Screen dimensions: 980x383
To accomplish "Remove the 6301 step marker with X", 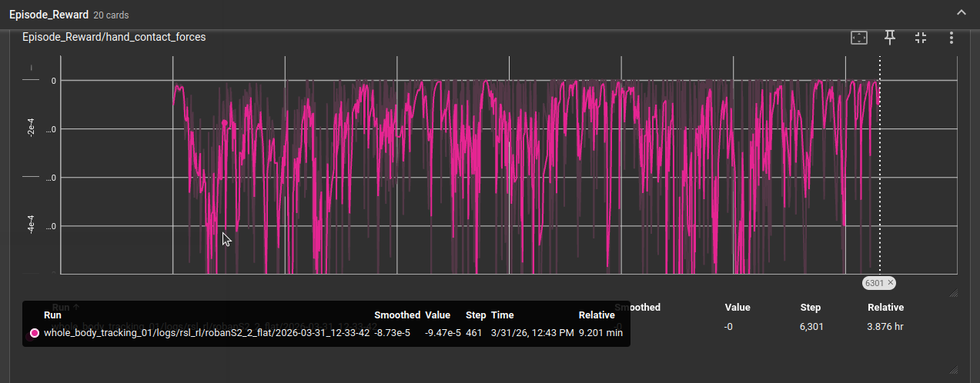I will pos(891,283).
